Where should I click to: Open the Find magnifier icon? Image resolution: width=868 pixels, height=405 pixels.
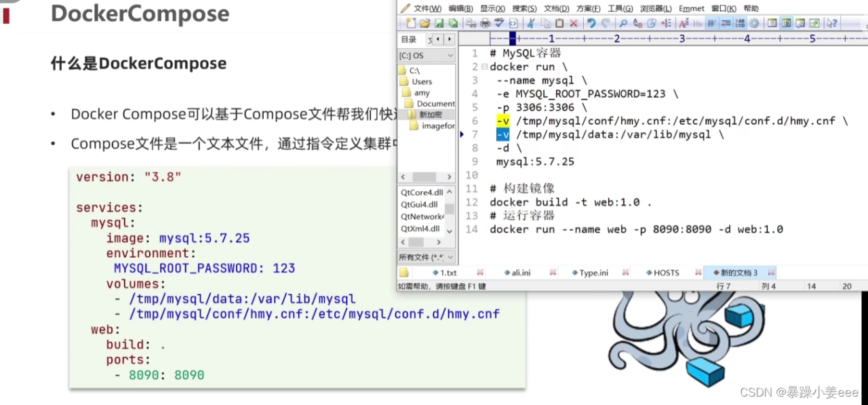pos(622,23)
